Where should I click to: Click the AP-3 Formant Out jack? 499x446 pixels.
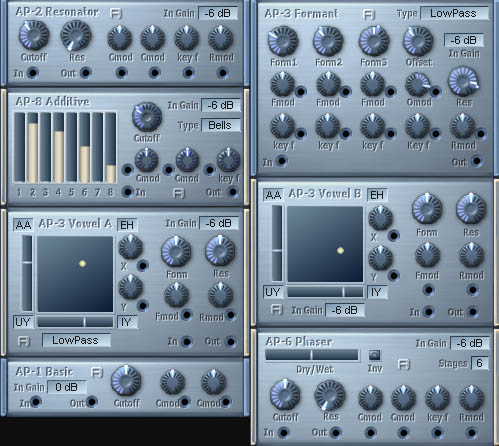tap(477, 161)
